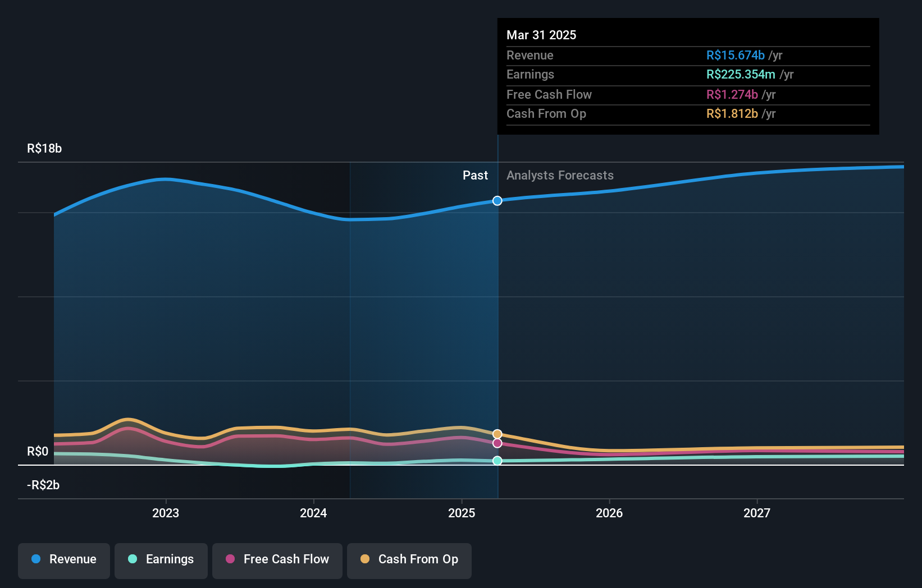Select the 2027 x-axis label
This screenshot has height=588, width=922.
(x=757, y=513)
